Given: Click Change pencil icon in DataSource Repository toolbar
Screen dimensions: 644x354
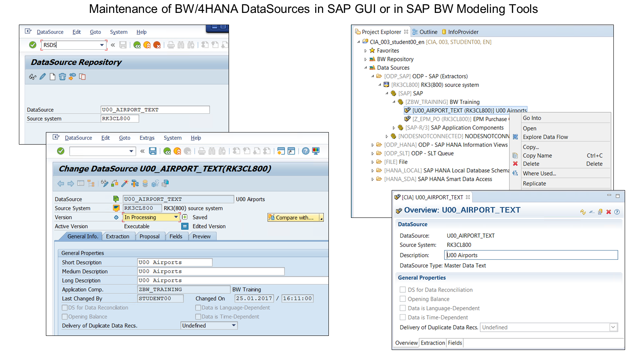Looking at the screenshot, I should pos(43,77).
